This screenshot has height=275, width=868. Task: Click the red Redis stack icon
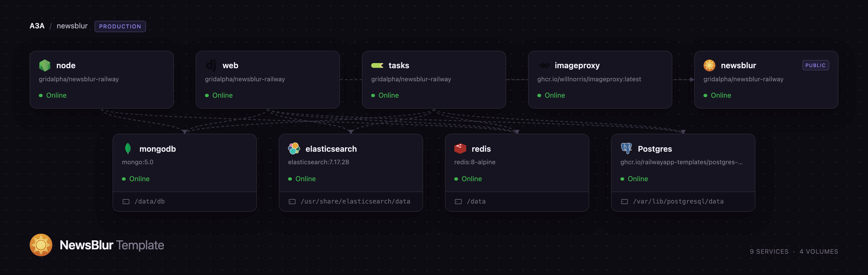point(460,149)
